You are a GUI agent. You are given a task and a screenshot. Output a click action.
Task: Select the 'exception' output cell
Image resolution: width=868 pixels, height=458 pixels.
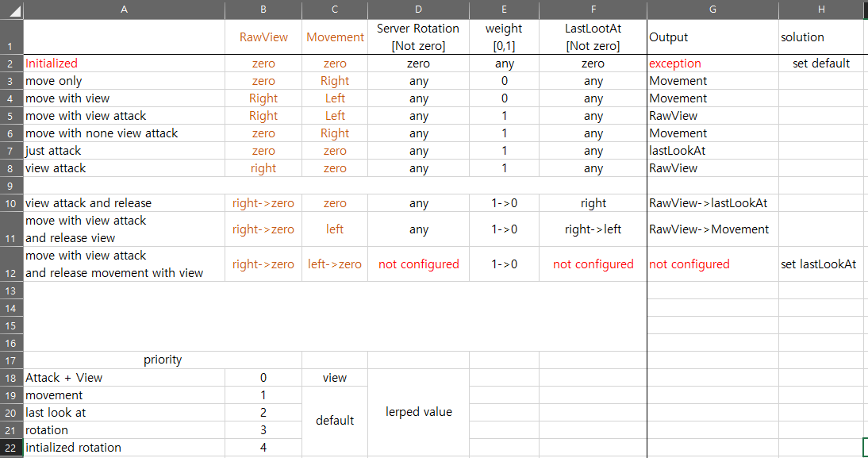(x=712, y=64)
